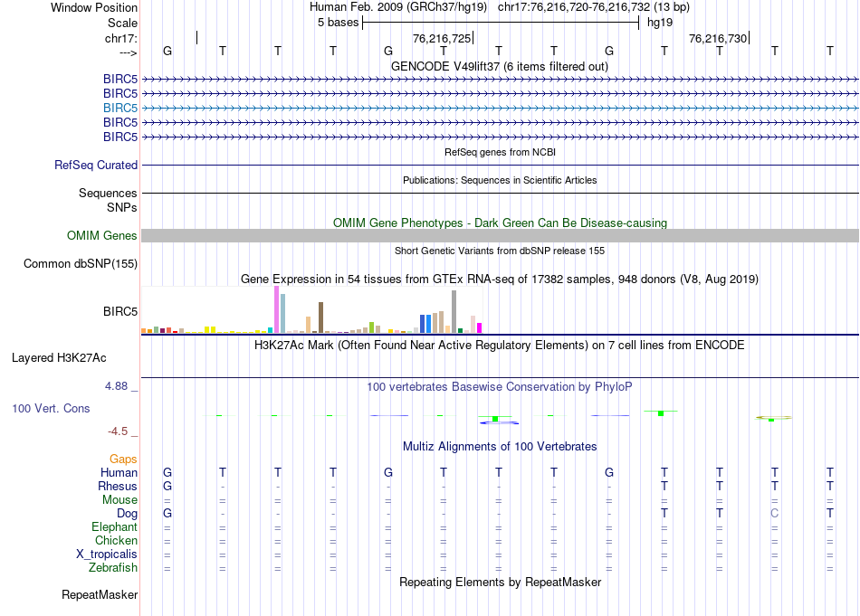Click the ---> sequence direction label
The height and width of the screenshot is (616, 860).
[x=129, y=52]
